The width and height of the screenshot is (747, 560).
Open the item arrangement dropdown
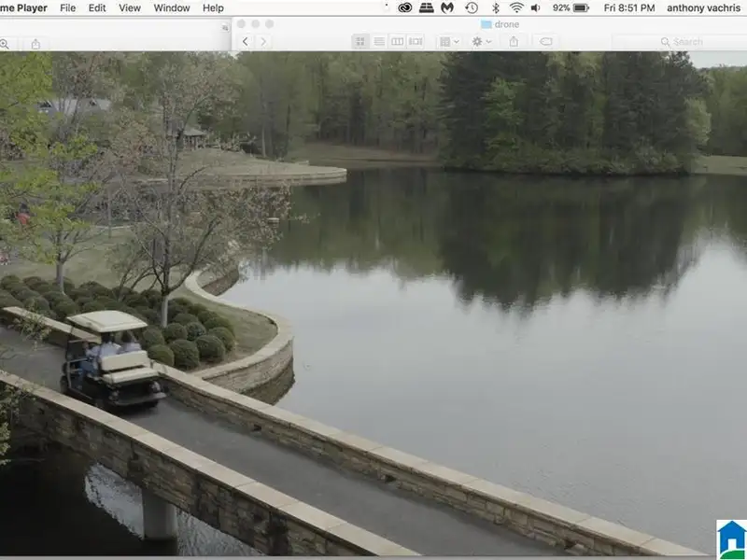[449, 42]
